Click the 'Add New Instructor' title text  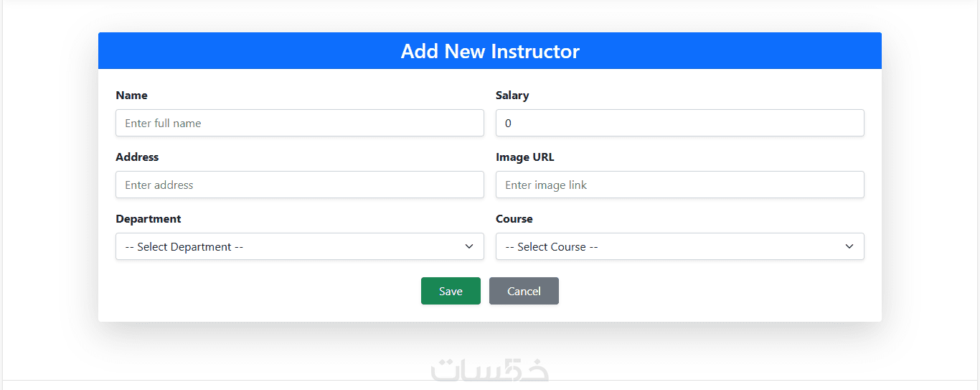(490, 51)
